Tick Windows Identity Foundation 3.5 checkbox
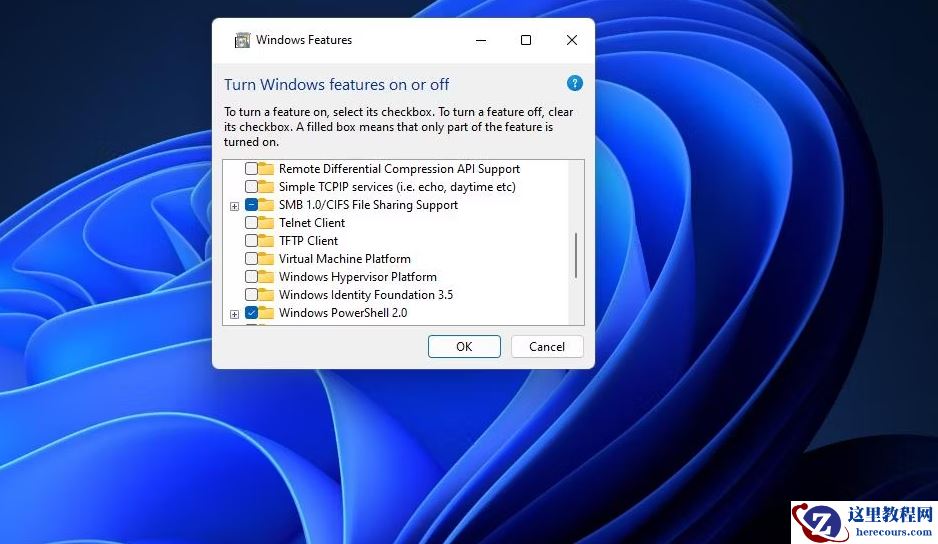This screenshot has width=938, height=544. [x=251, y=294]
